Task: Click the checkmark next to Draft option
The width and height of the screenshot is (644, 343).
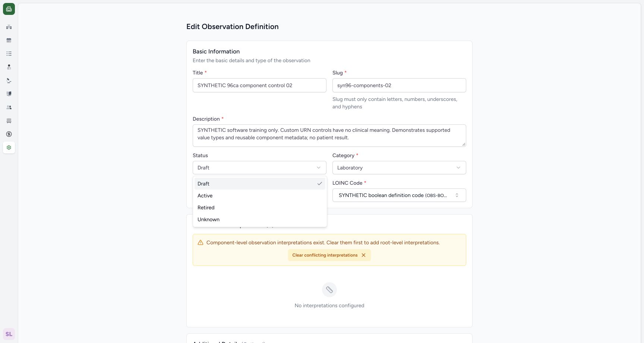Action: click(x=319, y=184)
